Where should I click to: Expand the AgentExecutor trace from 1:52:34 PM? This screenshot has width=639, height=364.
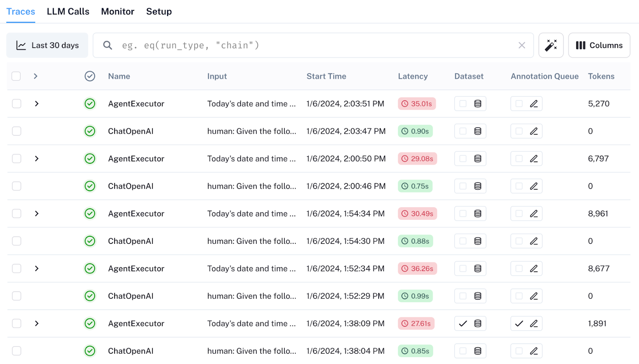37,269
